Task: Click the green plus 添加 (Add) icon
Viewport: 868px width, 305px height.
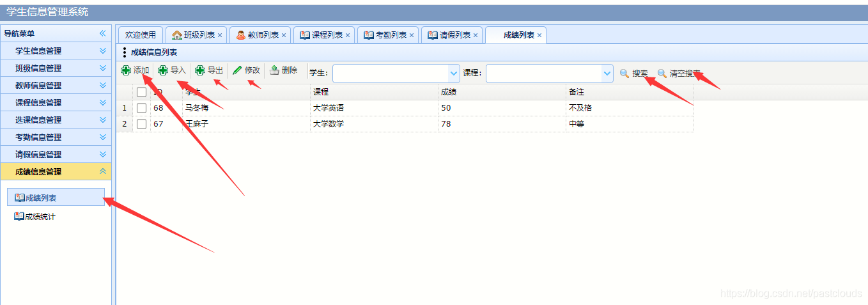Action: [127, 70]
